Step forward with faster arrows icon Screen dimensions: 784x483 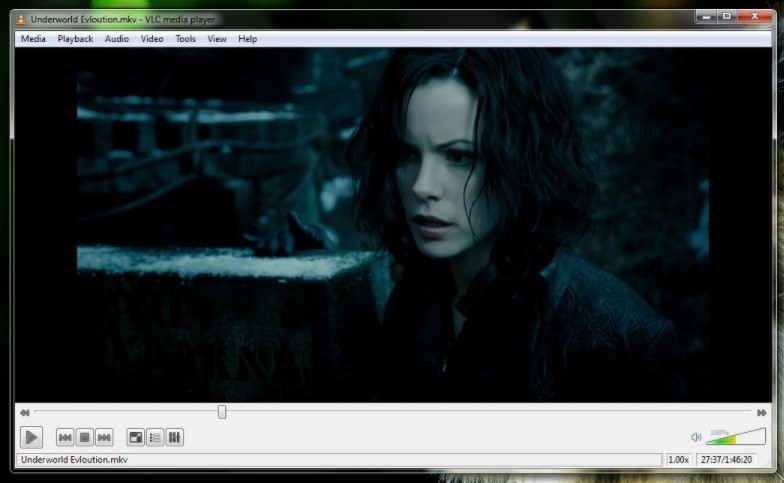[x=762, y=412]
